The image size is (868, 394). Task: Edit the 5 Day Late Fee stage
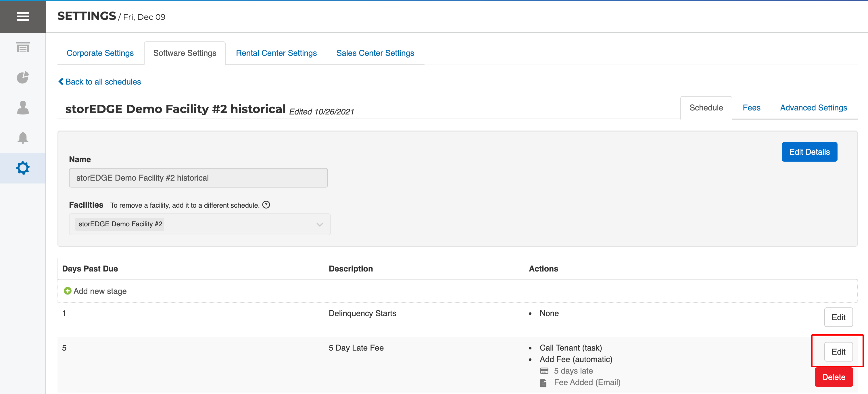tap(838, 351)
